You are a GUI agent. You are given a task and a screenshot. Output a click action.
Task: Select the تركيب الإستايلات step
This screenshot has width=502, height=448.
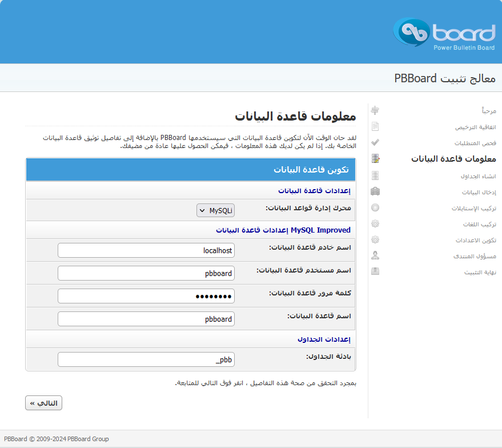pos(474,209)
